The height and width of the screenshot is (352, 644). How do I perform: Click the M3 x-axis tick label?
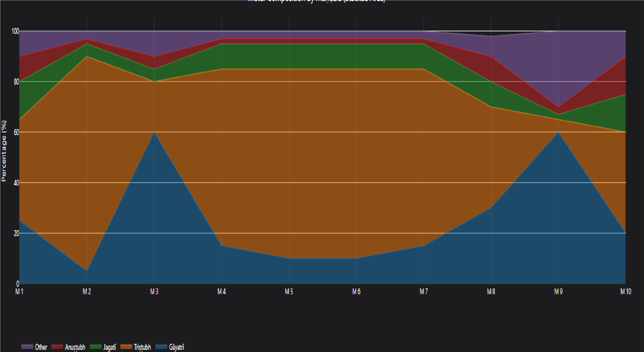click(x=154, y=291)
